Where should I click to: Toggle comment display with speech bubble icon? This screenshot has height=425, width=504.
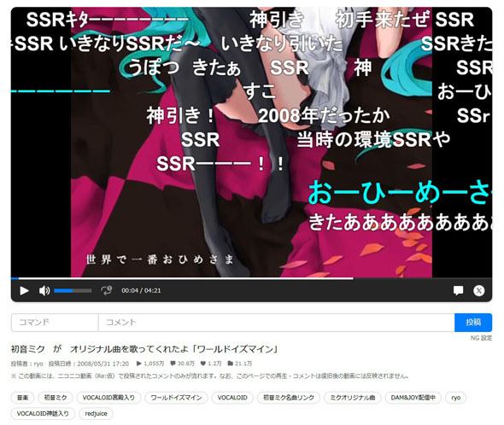pos(458,290)
